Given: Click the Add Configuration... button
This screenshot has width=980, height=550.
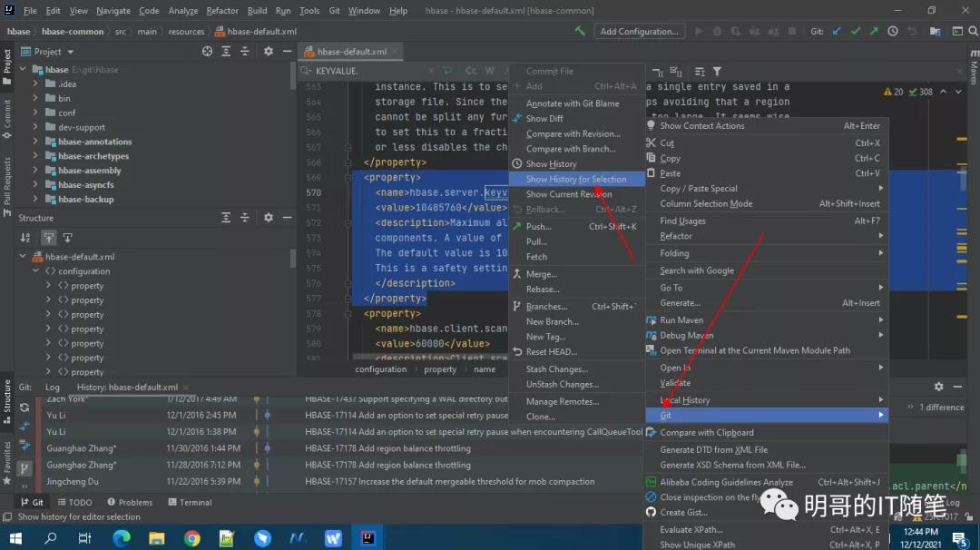Looking at the screenshot, I should 639,31.
